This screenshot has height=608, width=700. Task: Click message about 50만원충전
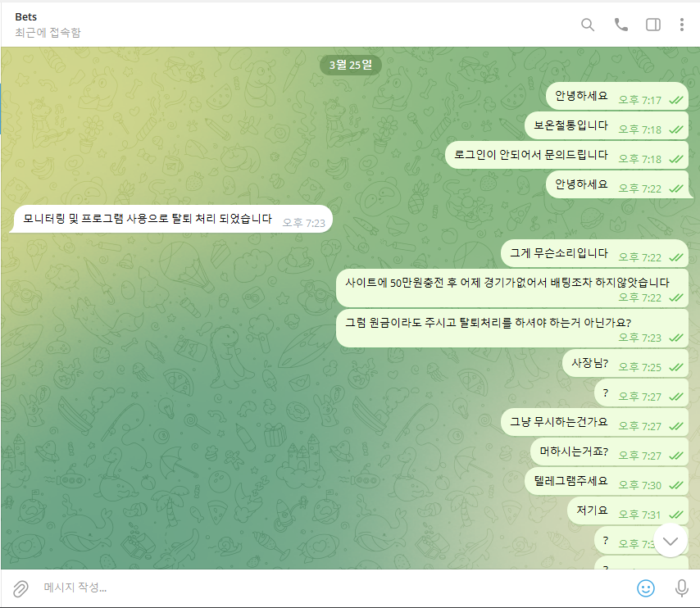click(507, 283)
